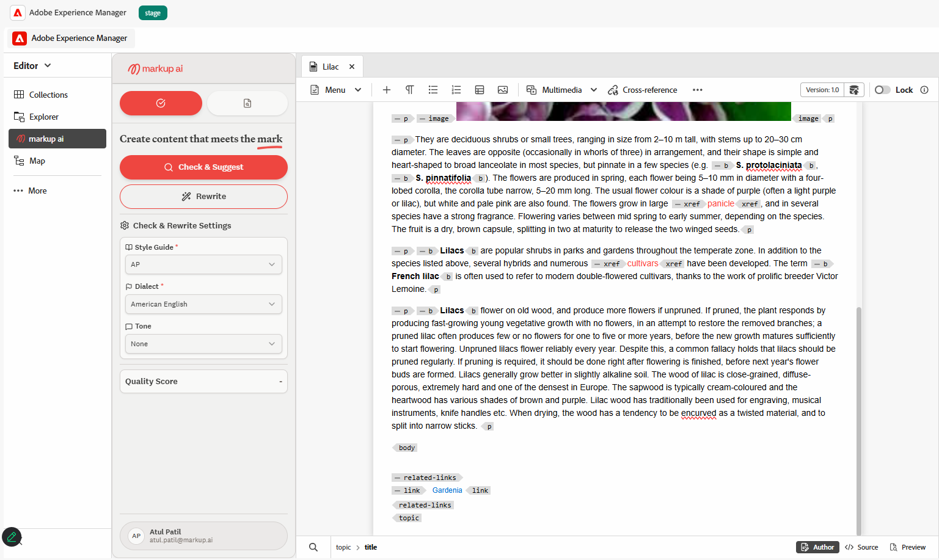Image resolution: width=939 pixels, height=560 pixels.
Task: Select topic in the breadcrumb
Action: tap(343, 547)
